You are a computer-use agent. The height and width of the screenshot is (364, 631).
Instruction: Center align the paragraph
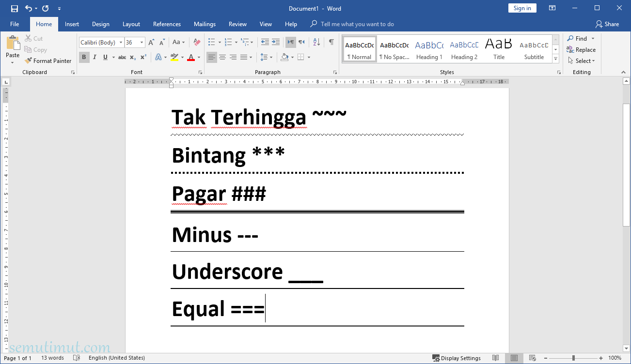coord(222,57)
